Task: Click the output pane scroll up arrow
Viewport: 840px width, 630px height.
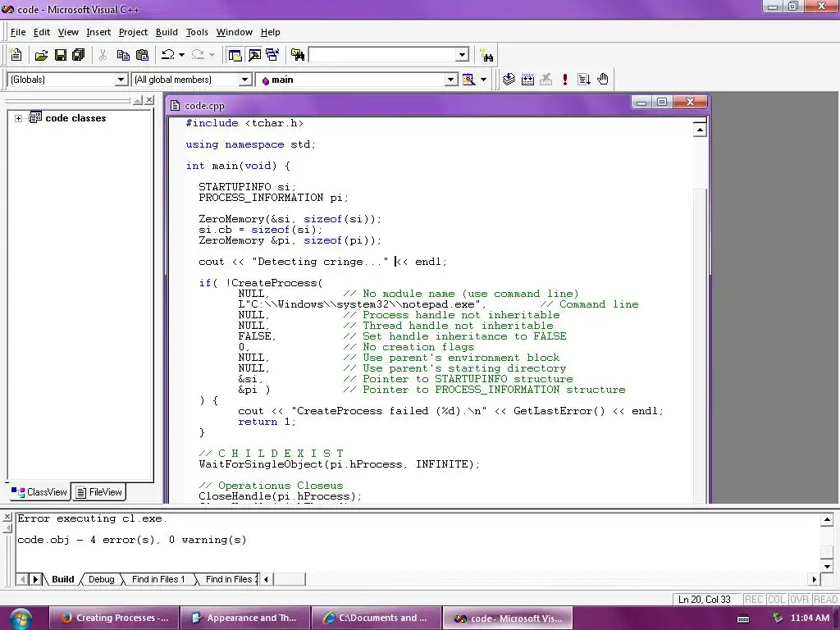Action: pos(827,519)
